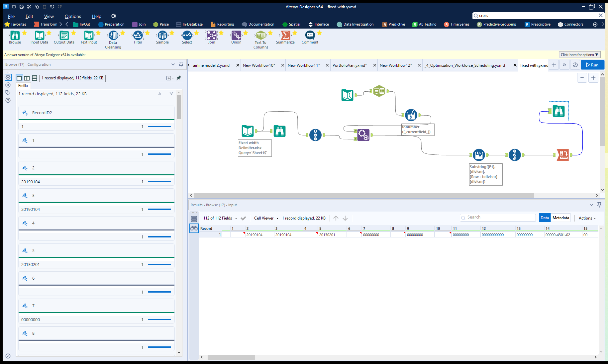Switch to airline model 2.yxmd tab
608x364 pixels.
211,65
